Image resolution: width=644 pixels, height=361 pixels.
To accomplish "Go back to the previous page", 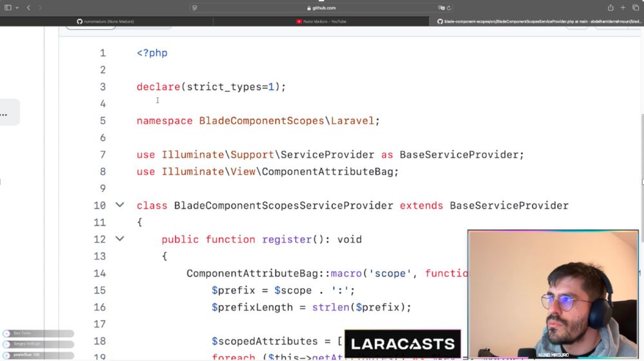I will click(x=28, y=7).
